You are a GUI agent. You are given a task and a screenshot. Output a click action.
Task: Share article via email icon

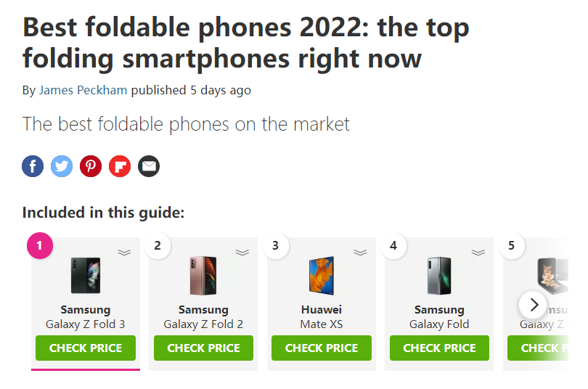149,166
